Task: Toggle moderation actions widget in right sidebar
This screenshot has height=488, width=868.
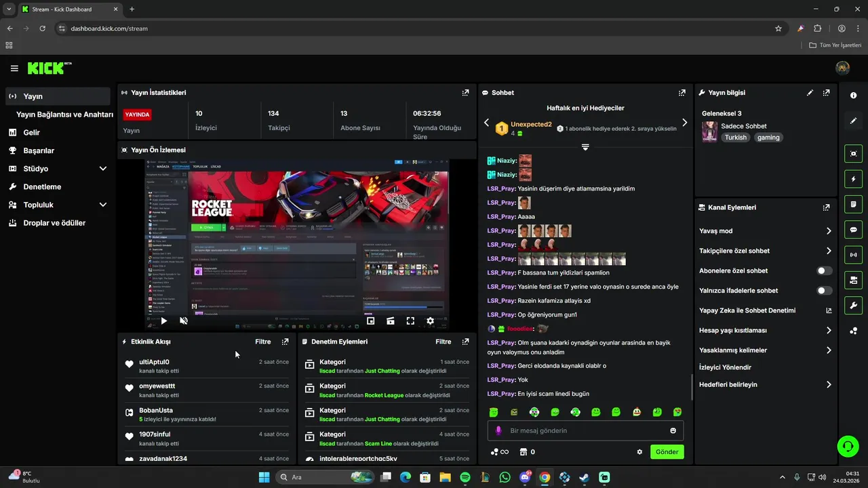Action: click(854, 204)
